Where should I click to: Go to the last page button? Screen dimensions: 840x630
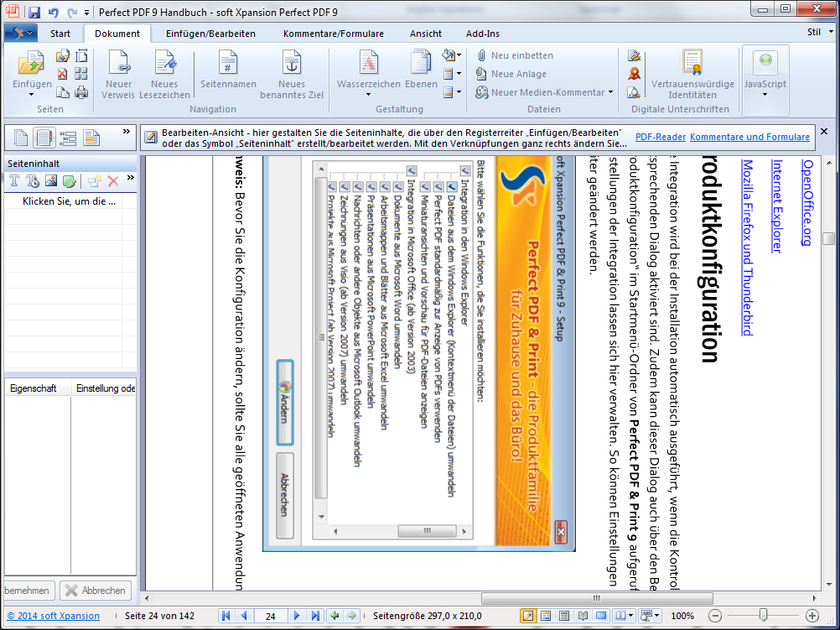(315, 616)
